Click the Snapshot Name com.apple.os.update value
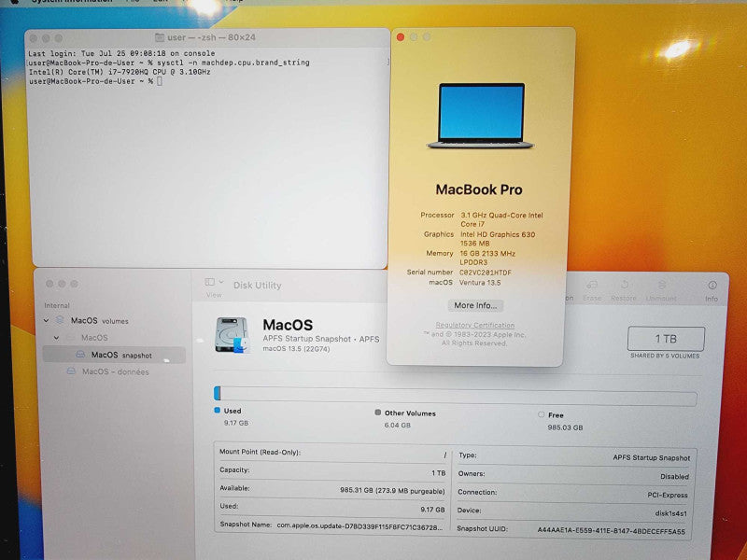The image size is (747, 560). coord(359,526)
